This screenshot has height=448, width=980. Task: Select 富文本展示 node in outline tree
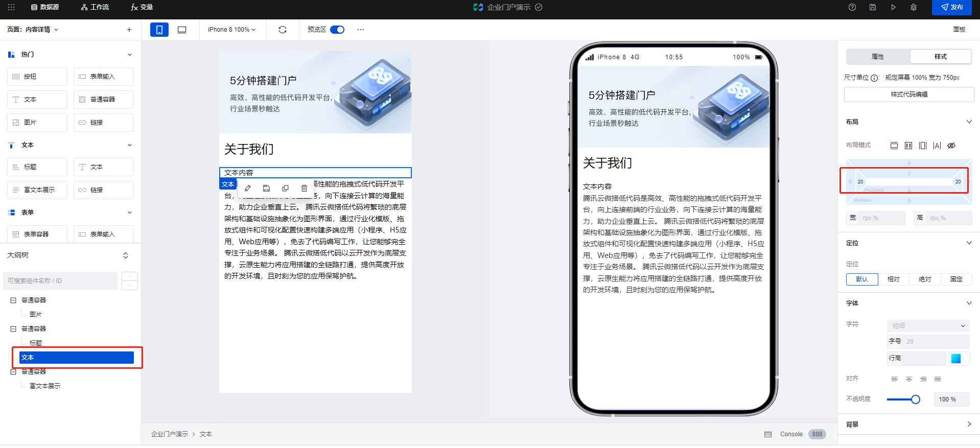click(45, 386)
